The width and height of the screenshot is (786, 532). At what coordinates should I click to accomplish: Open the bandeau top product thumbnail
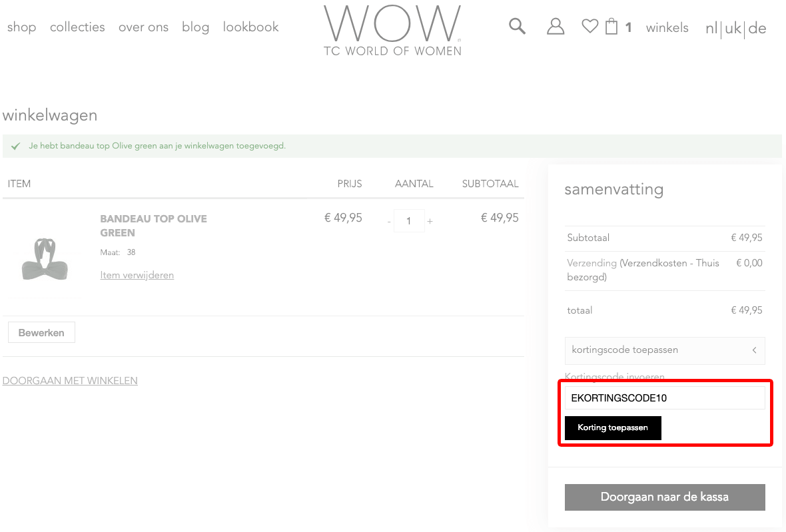(45, 259)
